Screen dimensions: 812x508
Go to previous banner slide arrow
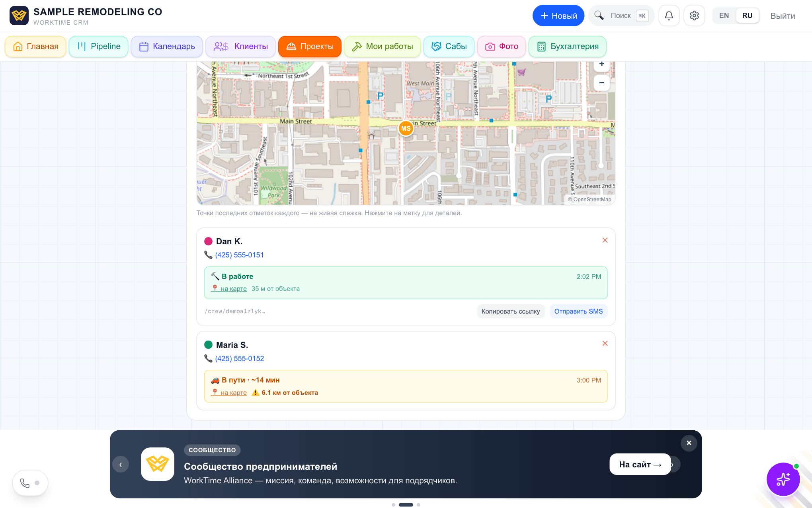point(121,464)
